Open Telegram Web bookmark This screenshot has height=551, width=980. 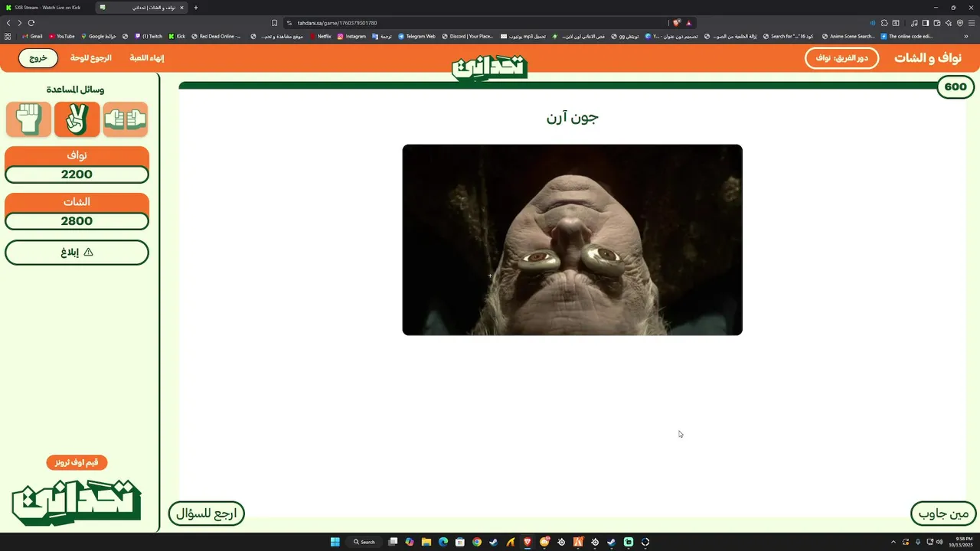coord(416,36)
